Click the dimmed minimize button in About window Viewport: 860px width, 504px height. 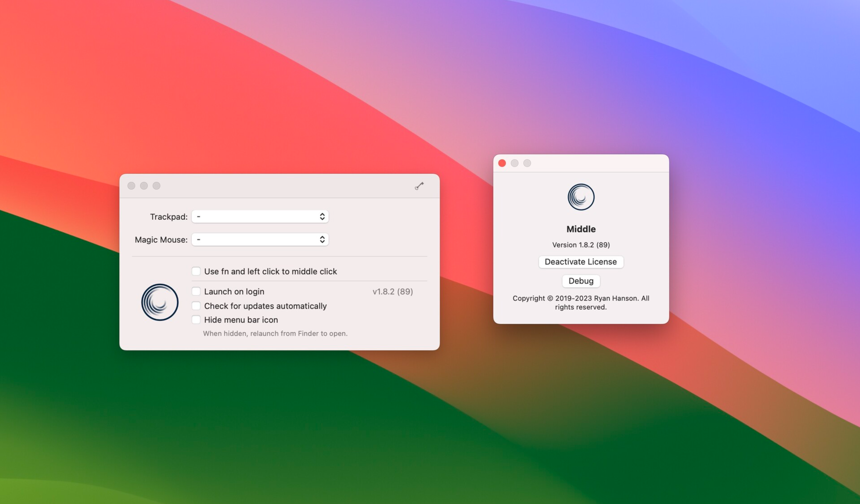[x=515, y=163]
